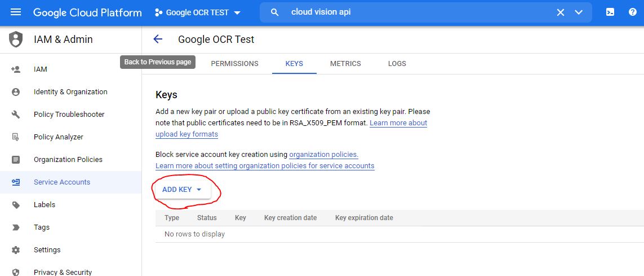Click the Labels tag icon

(16, 205)
